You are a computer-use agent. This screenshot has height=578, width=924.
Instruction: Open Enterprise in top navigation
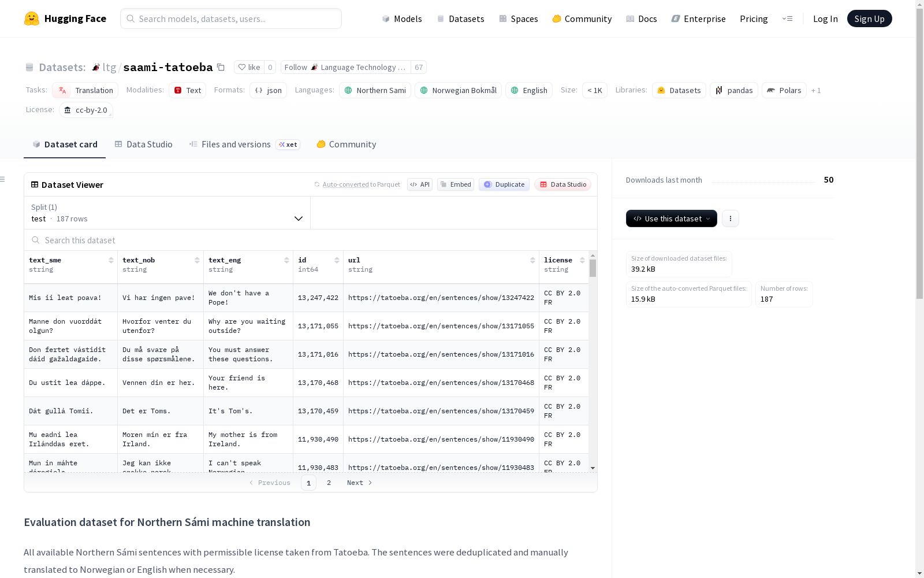tap(698, 18)
